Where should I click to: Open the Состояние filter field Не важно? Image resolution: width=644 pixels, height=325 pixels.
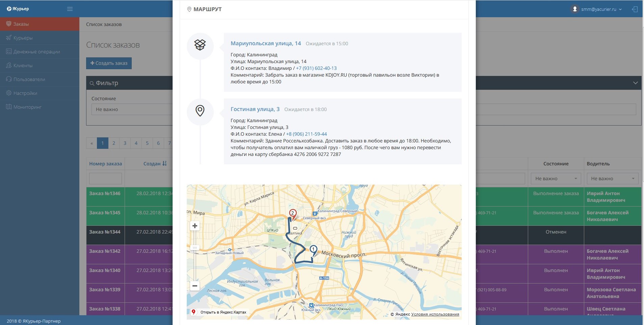(x=132, y=109)
